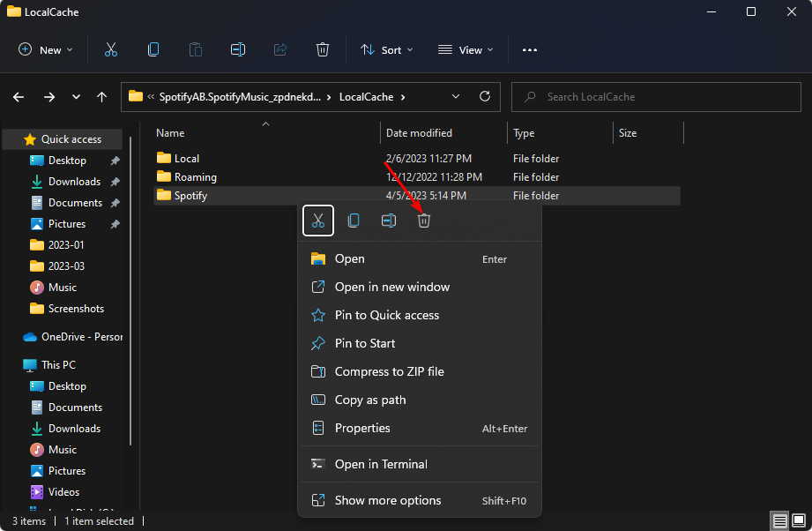The height and width of the screenshot is (531, 812).
Task: Navigate back with the Back arrow
Action: click(x=19, y=97)
